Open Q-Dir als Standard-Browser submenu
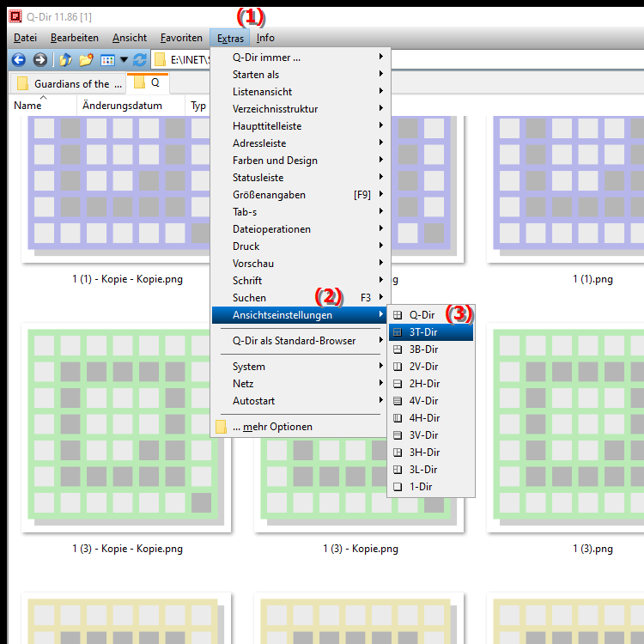 point(300,341)
